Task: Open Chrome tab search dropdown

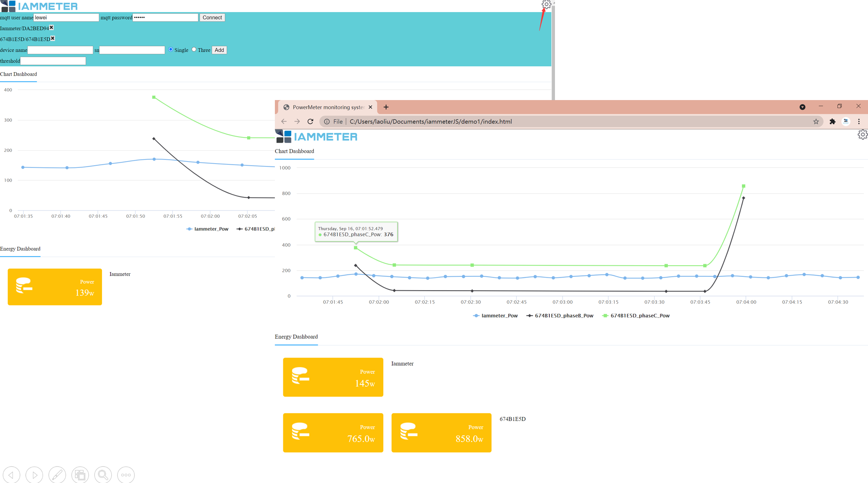Action: (802, 107)
